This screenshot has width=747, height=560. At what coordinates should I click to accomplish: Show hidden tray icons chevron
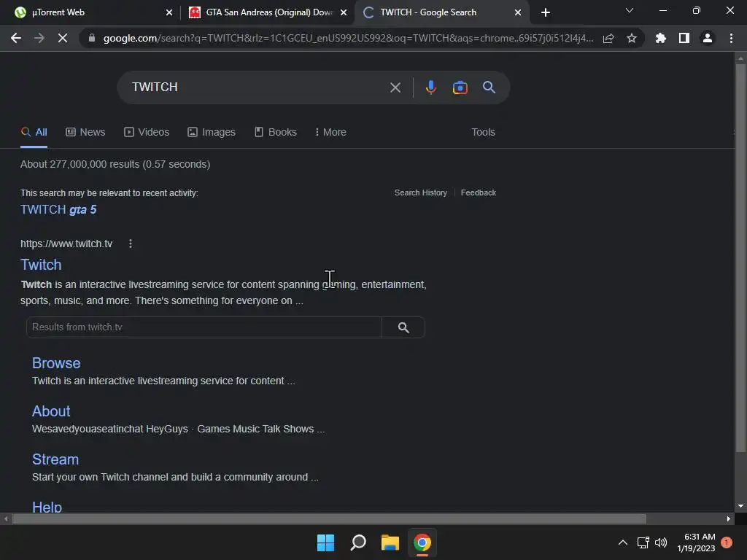[623, 542]
